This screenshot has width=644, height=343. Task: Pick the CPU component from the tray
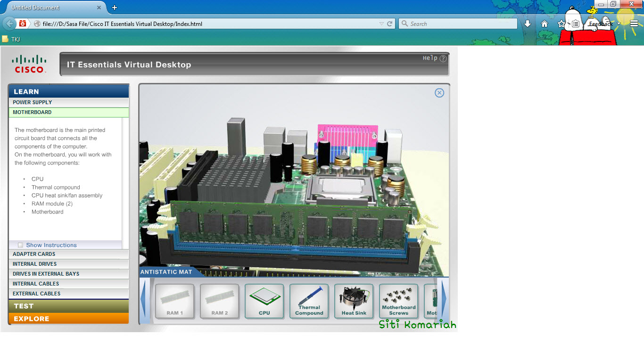tap(264, 301)
